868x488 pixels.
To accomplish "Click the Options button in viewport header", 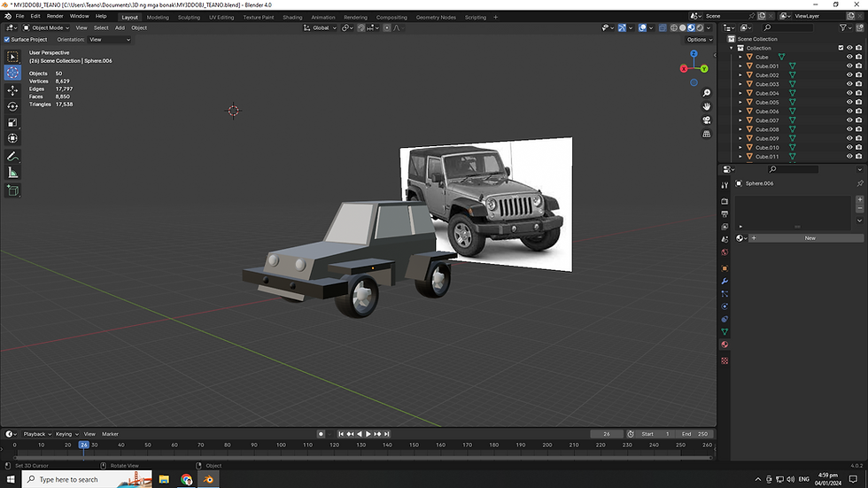I will [x=699, y=40].
